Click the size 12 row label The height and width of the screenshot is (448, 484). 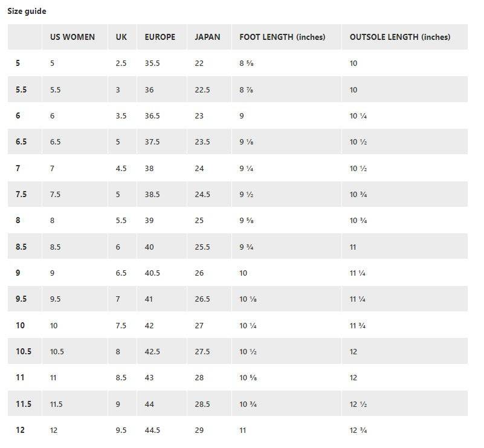pyautogui.click(x=21, y=430)
